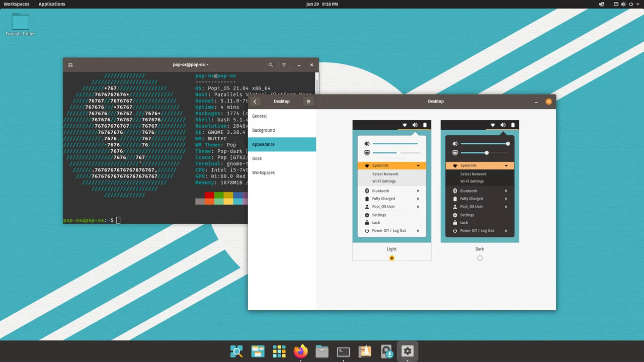The width and height of the screenshot is (644, 362).
Task: Launch Pop!_Shop from the dock
Action: (x=365, y=351)
